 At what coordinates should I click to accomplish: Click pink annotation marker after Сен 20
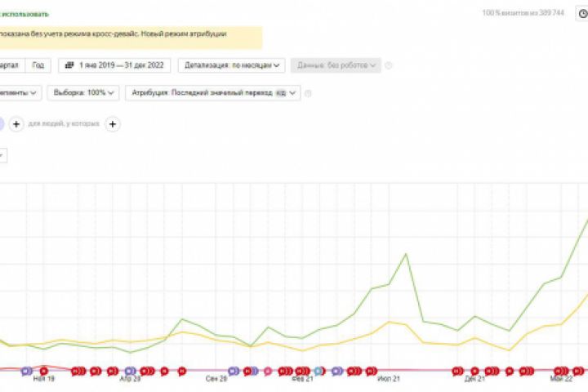[267, 371]
